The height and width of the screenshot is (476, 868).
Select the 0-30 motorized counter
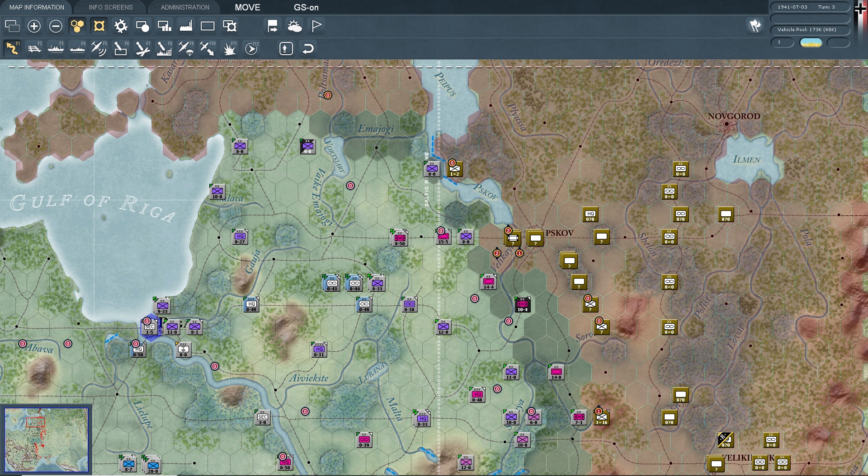pos(410,304)
